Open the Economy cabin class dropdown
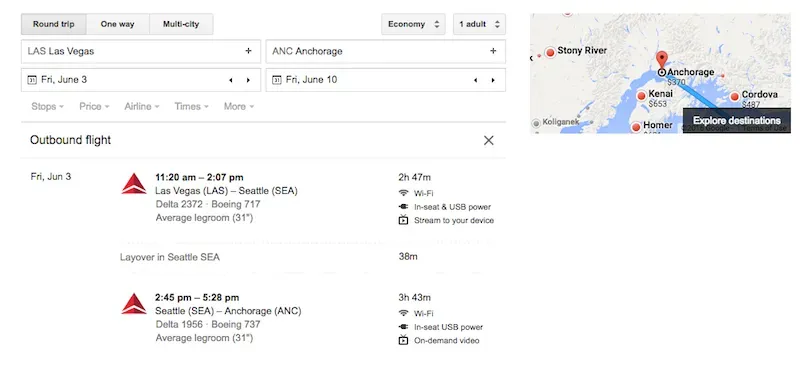This screenshot has width=800, height=371. click(413, 24)
